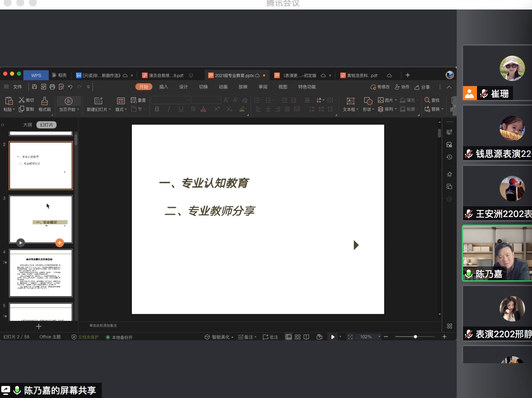Toggle the slides thumbnail view pill

[x=46, y=125]
